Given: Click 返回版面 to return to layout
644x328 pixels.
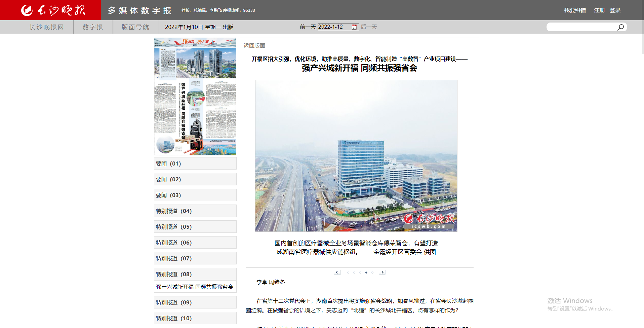Looking at the screenshot, I should (x=254, y=46).
